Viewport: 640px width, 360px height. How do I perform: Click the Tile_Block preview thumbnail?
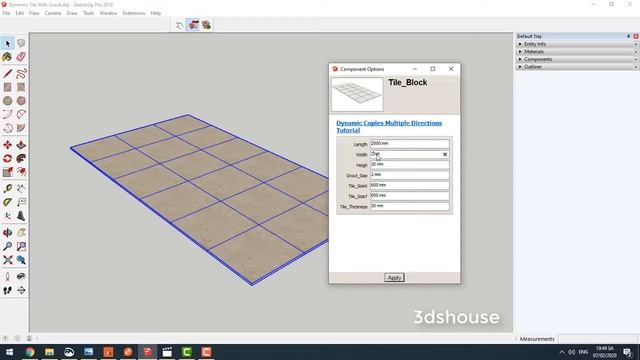(357, 95)
